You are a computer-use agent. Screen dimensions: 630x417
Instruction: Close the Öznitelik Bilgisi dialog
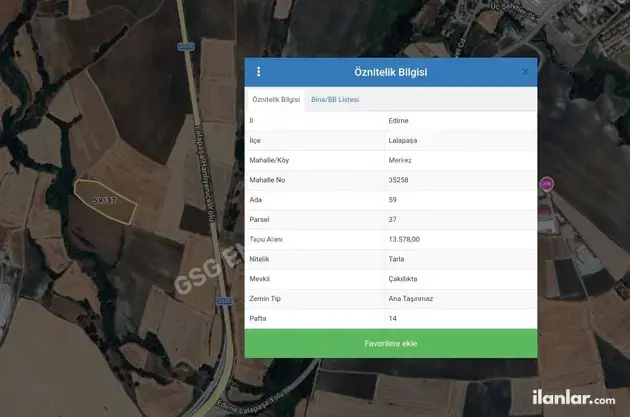click(525, 72)
